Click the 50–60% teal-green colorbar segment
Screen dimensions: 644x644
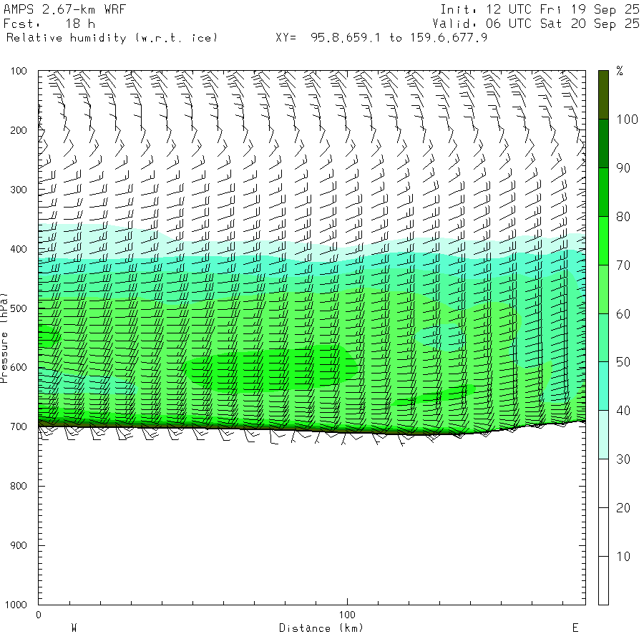coord(603,338)
